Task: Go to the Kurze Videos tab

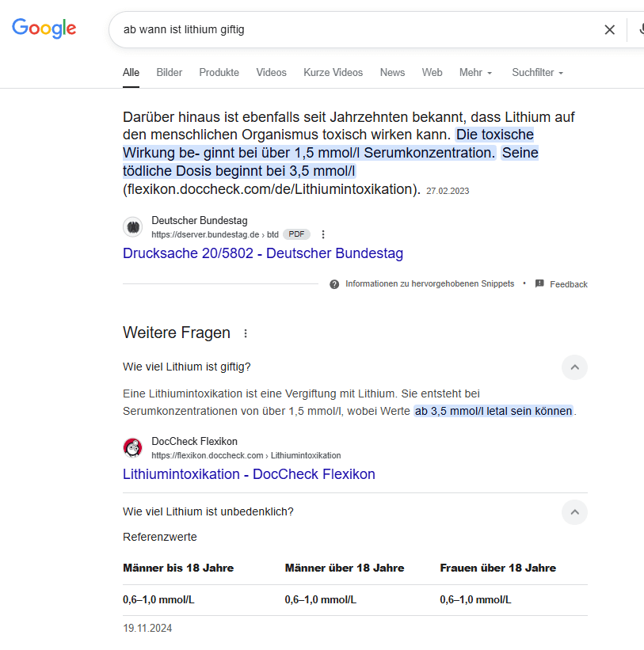Action: click(333, 72)
